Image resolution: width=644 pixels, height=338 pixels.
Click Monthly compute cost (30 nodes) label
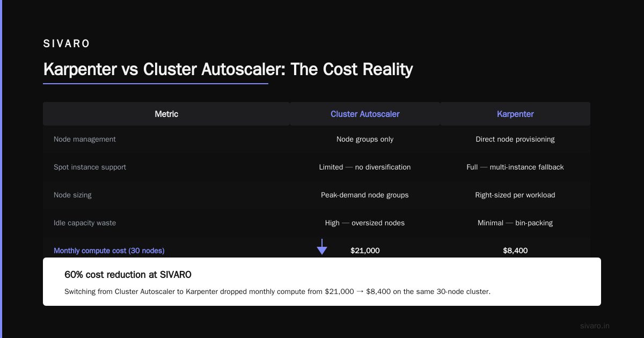(109, 251)
